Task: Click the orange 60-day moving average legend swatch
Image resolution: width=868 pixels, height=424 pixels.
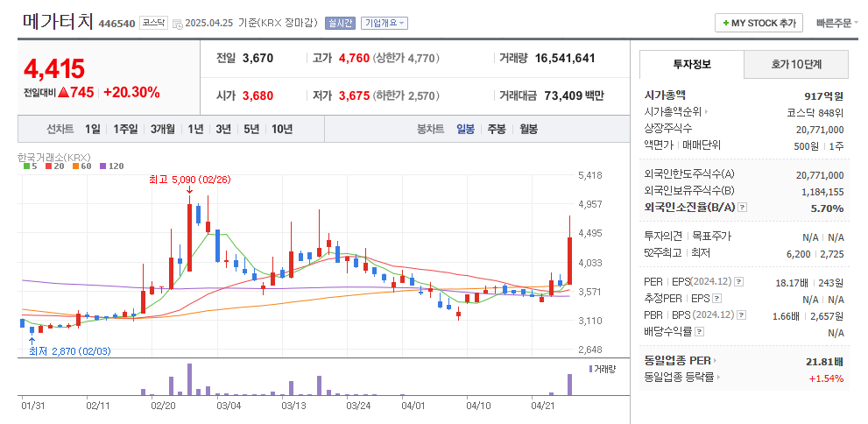Action: coord(75,166)
